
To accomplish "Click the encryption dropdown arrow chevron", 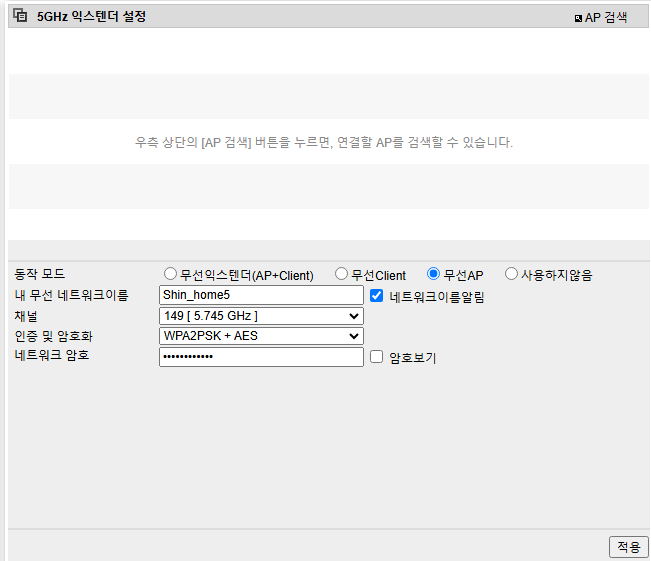I will click(x=354, y=336).
